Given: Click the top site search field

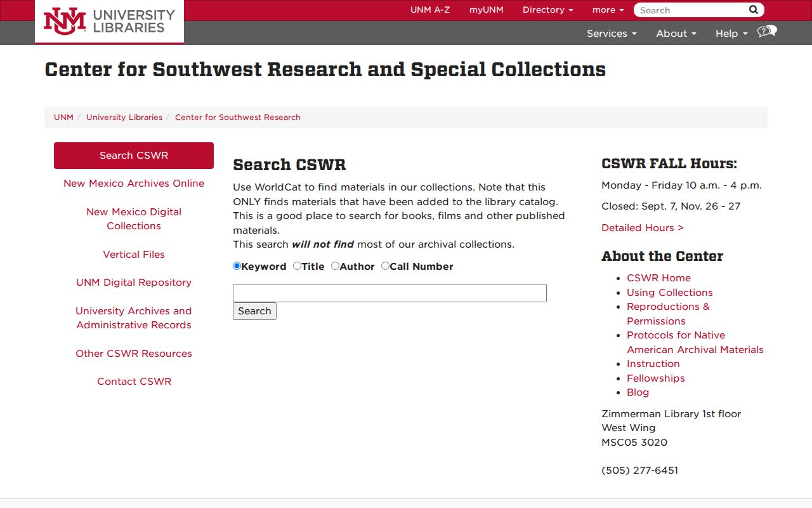Looking at the screenshot, I should [x=691, y=10].
